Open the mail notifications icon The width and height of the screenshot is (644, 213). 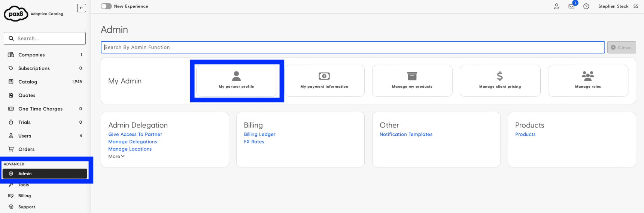[x=571, y=6]
